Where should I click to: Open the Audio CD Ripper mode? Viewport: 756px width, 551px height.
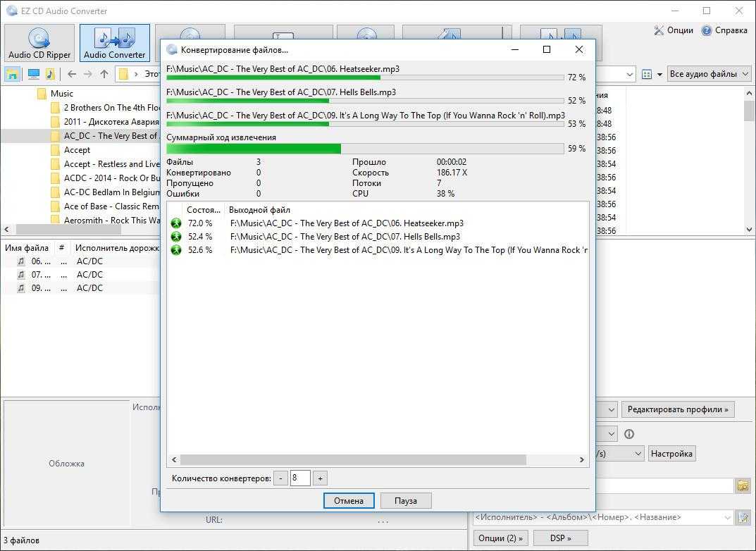(x=39, y=43)
